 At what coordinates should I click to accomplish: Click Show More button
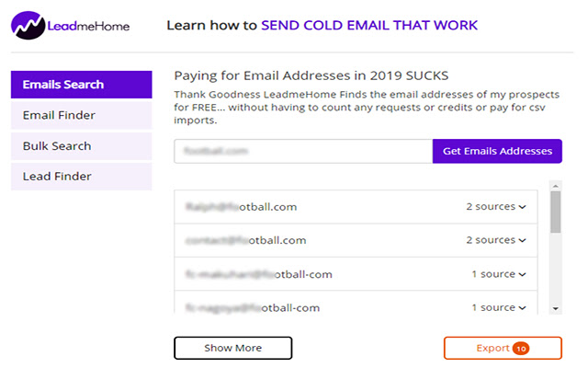point(232,348)
